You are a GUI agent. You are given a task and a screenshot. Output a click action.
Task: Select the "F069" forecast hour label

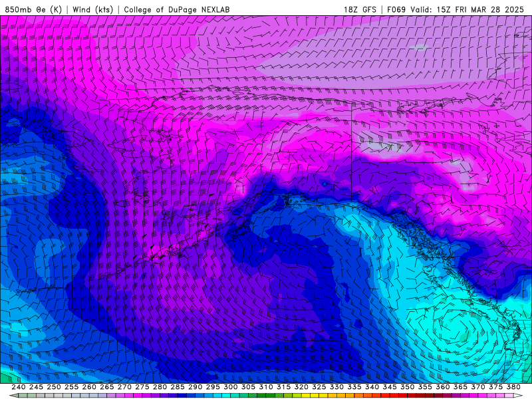coord(396,9)
